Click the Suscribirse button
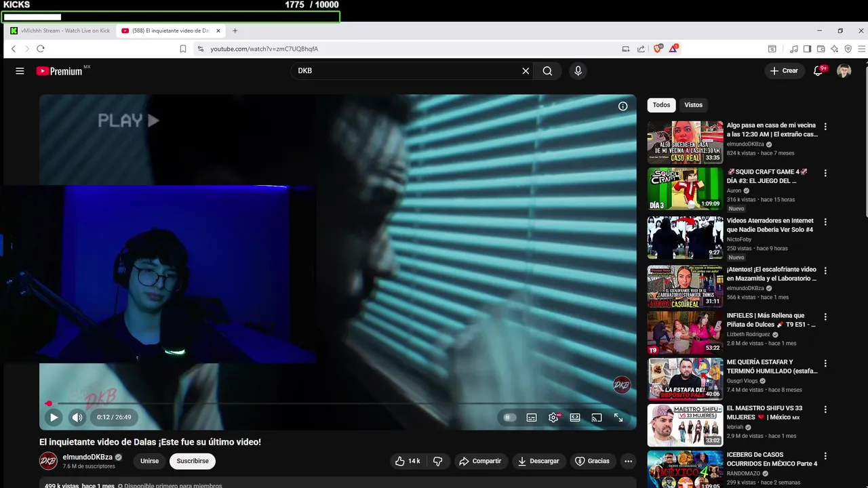This screenshot has height=488, width=868. coord(193,461)
